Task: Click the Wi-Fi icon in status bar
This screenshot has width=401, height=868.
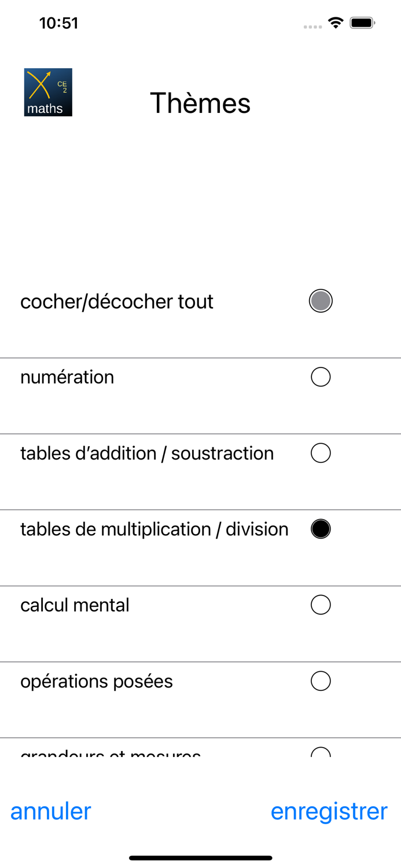Action: pyautogui.click(x=337, y=23)
